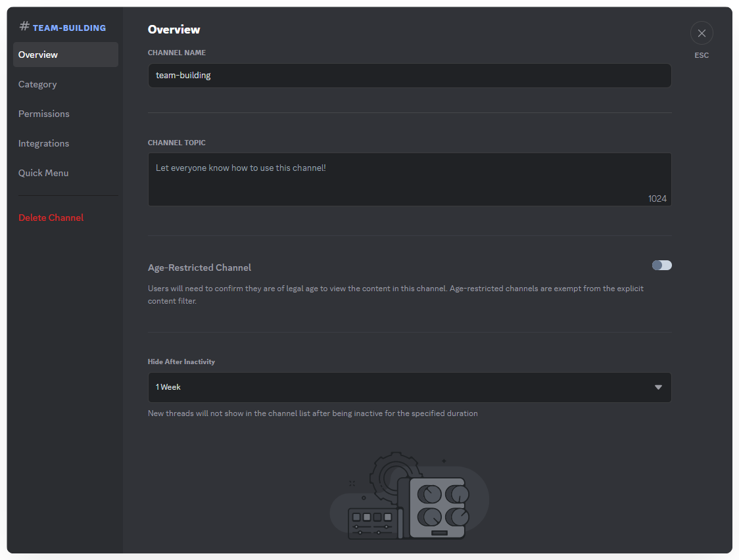Click the ESC label under close button

click(x=702, y=55)
